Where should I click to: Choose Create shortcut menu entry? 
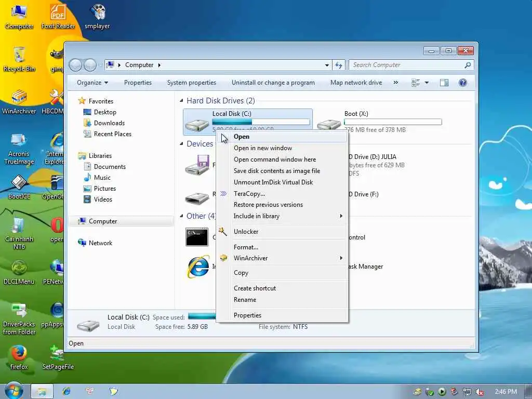pos(282,288)
